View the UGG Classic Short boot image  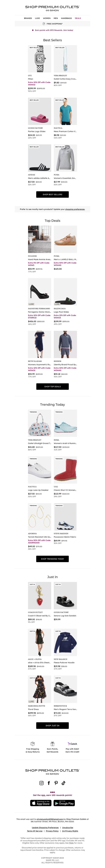[x=65, y=470]
